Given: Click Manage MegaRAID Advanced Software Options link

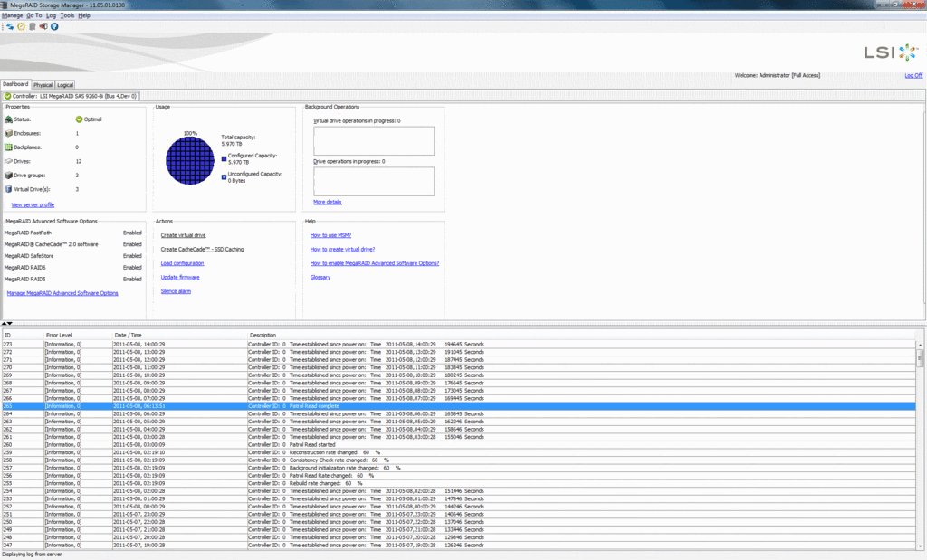Looking at the screenshot, I should [x=62, y=293].
